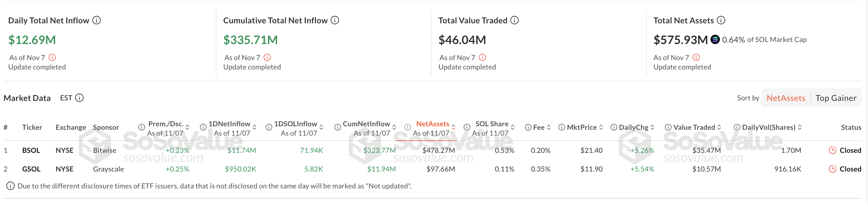Viewport: 868px width, 203px height.
Task: Open the EST timezone info icon
Action: 80,98
